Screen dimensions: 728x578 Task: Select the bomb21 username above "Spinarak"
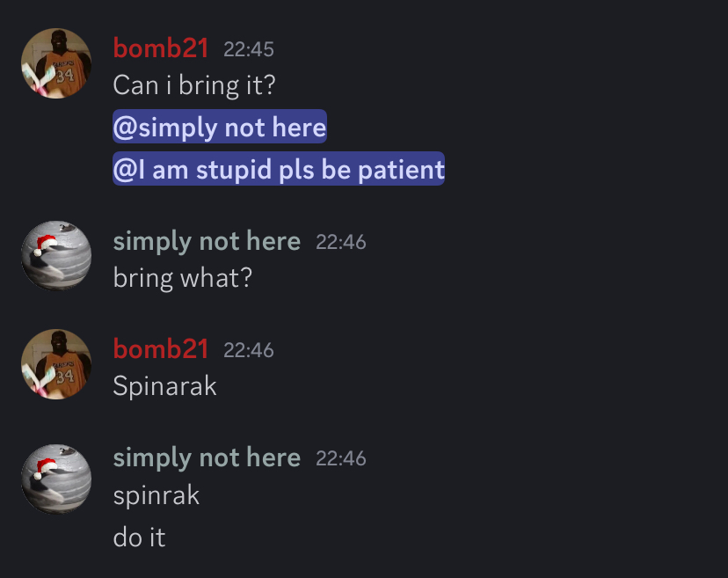(x=161, y=349)
